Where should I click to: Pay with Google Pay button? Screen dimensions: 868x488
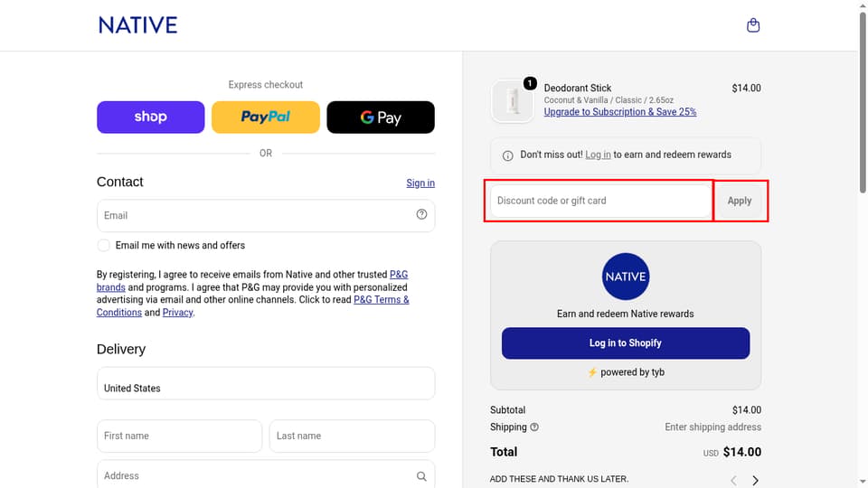(x=381, y=117)
